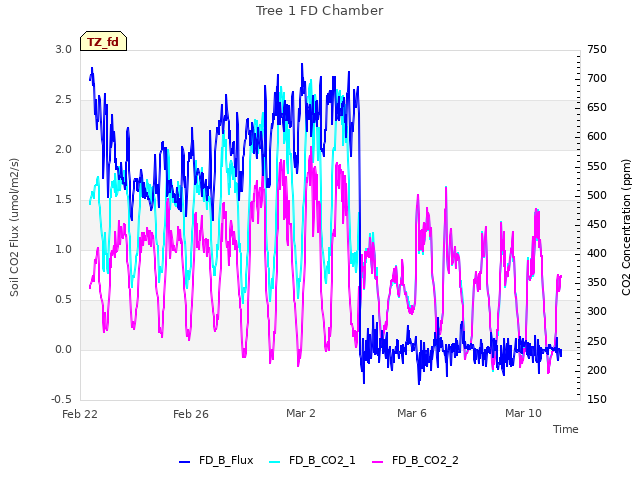Click the 200 right axis tick label
This screenshot has height=480, width=640.
597,370
